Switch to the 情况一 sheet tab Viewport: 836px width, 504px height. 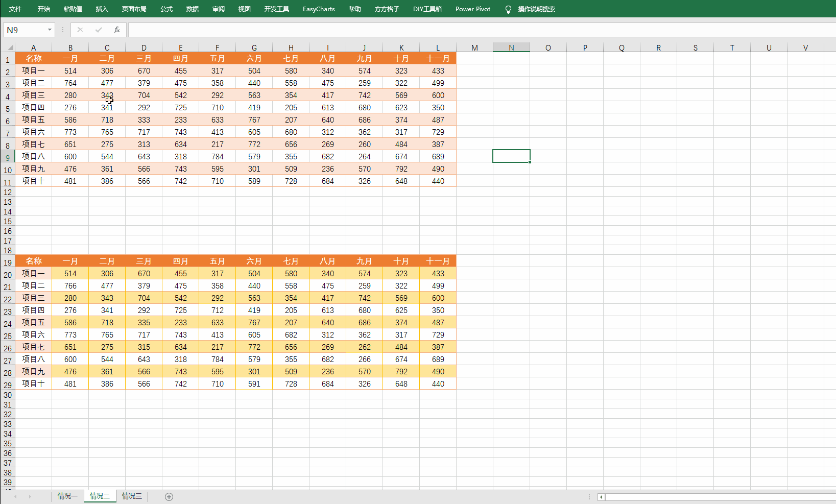point(67,496)
